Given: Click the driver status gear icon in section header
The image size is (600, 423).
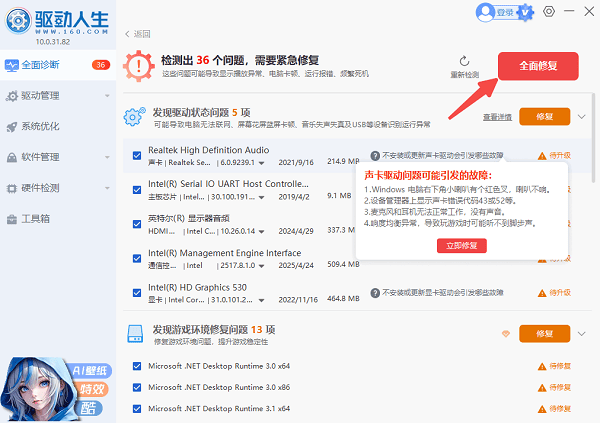Looking at the screenshot, I should coord(134,117).
